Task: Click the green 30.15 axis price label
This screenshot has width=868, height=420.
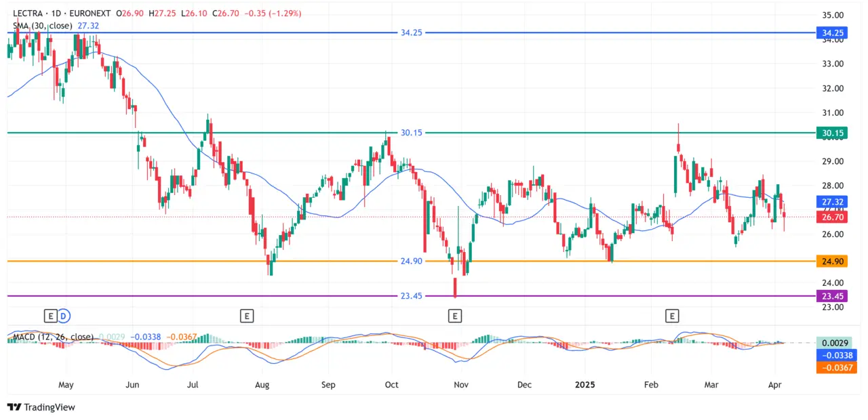Action: pyautogui.click(x=832, y=133)
